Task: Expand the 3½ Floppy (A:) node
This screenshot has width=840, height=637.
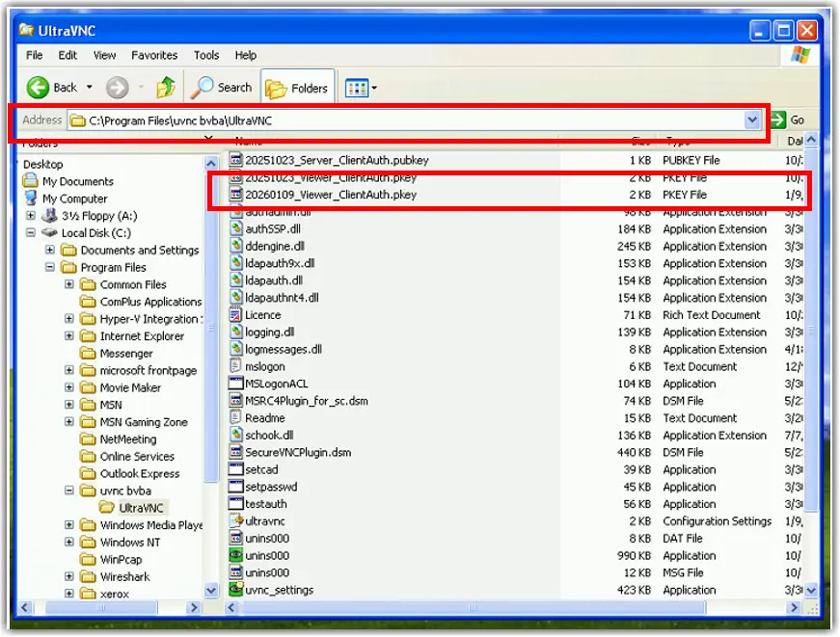Action: point(31,216)
